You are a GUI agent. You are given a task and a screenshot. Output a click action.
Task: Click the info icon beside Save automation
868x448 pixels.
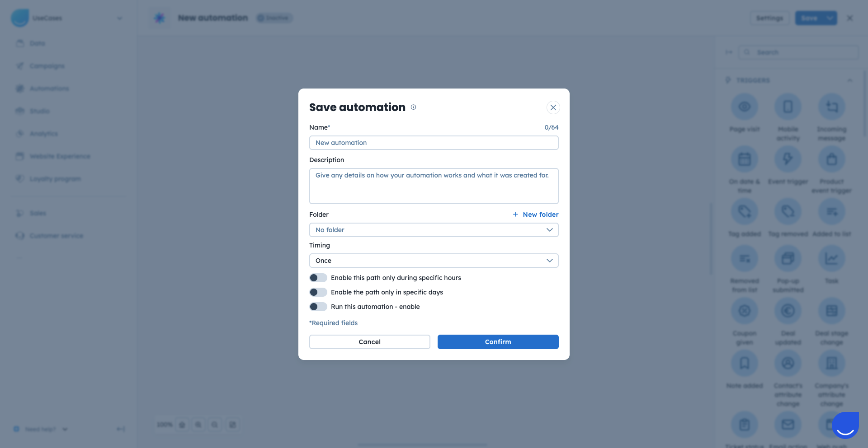coord(413,107)
